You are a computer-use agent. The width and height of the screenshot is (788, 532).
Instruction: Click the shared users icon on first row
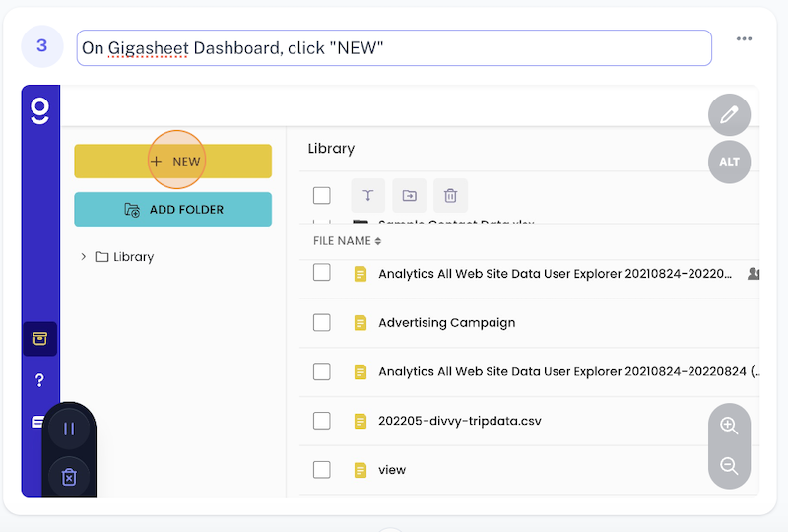click(x=754, y=274)
